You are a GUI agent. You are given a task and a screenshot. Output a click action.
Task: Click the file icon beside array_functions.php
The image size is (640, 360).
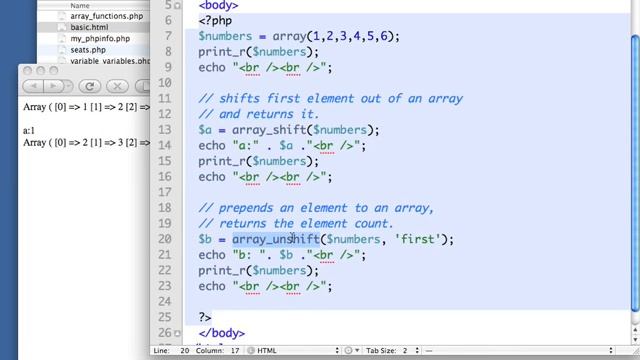(x=62, y=16)
